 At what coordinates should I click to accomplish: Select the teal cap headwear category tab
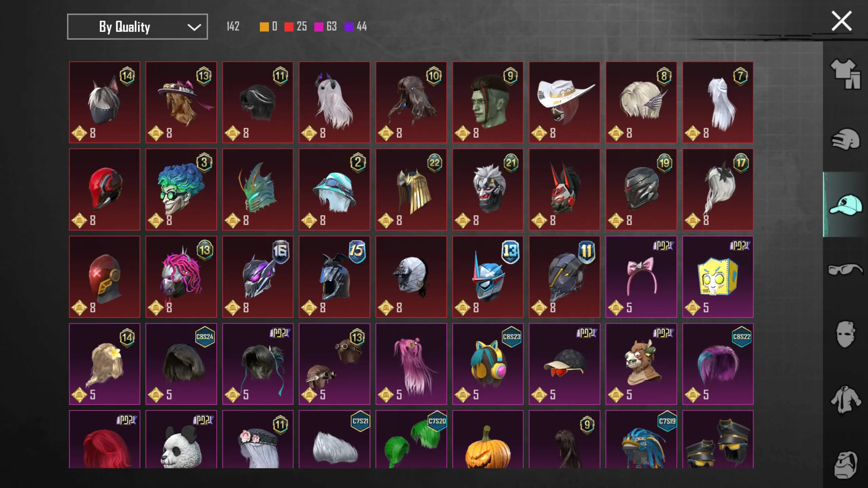click(x=845, y=204)
